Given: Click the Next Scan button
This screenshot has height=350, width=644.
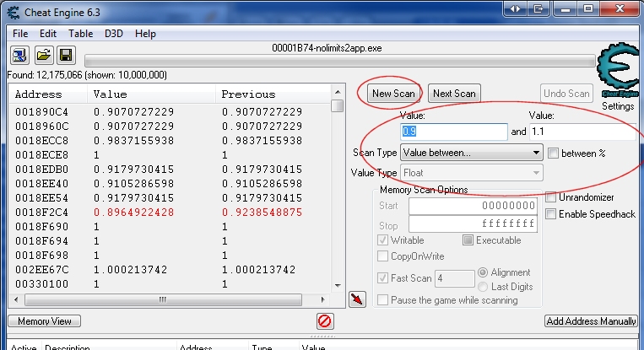Looking at the screenshot, I should (x=454, y=93).
